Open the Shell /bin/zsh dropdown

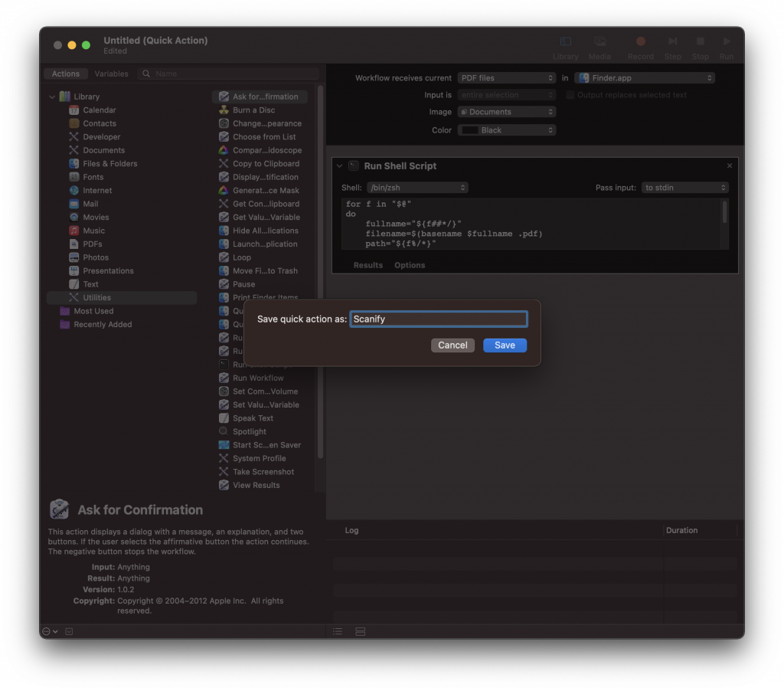[x=417, y=188]
